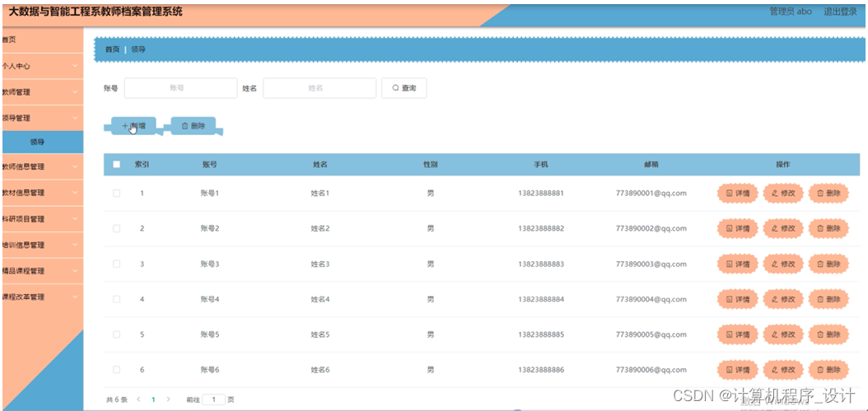Select 领导 submenu item in sidebar
Screen dimensions: 868x411
tap(43, 142)
